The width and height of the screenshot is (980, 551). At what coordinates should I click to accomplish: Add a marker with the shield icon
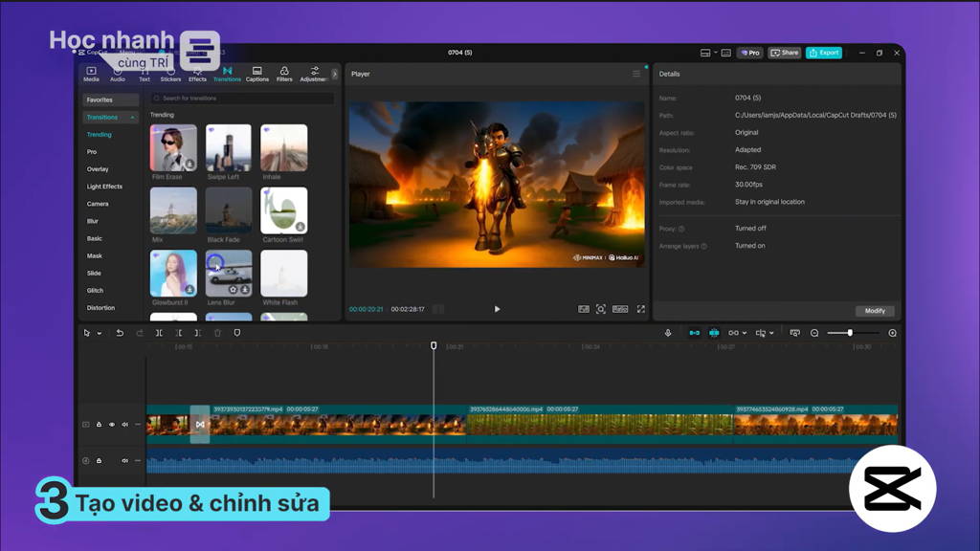(237, 333)
